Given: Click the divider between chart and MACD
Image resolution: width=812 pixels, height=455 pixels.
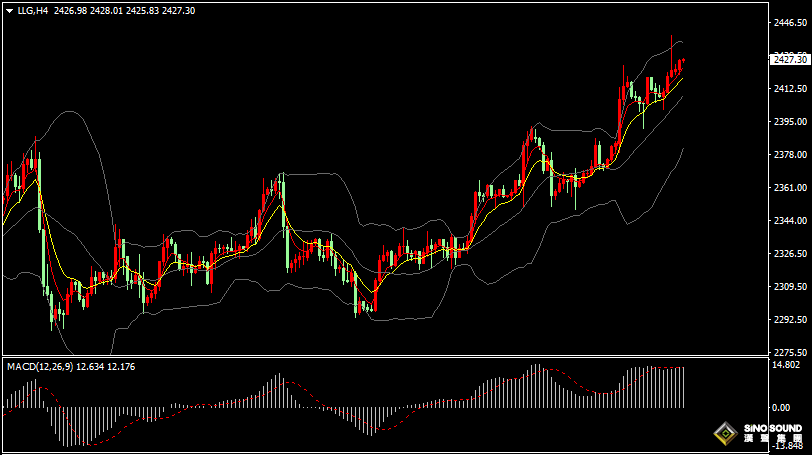Looking at the screenshot, I should 380,357.
